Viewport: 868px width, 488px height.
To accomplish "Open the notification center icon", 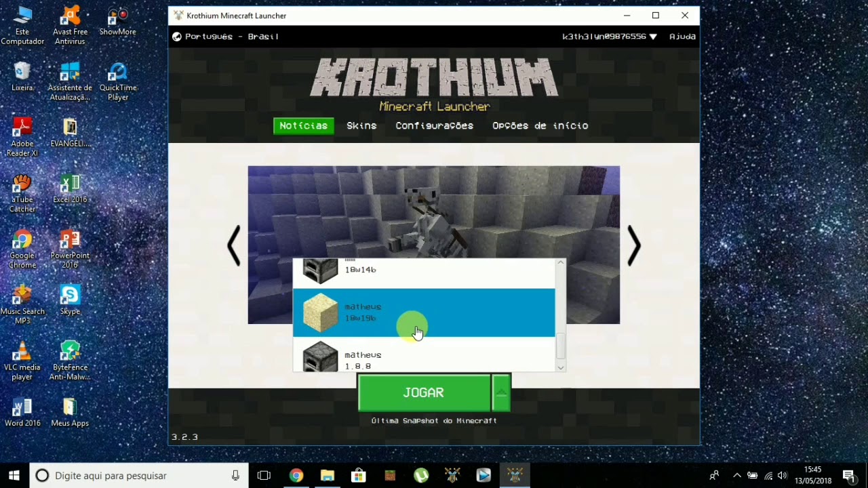I will click(848, 476).
